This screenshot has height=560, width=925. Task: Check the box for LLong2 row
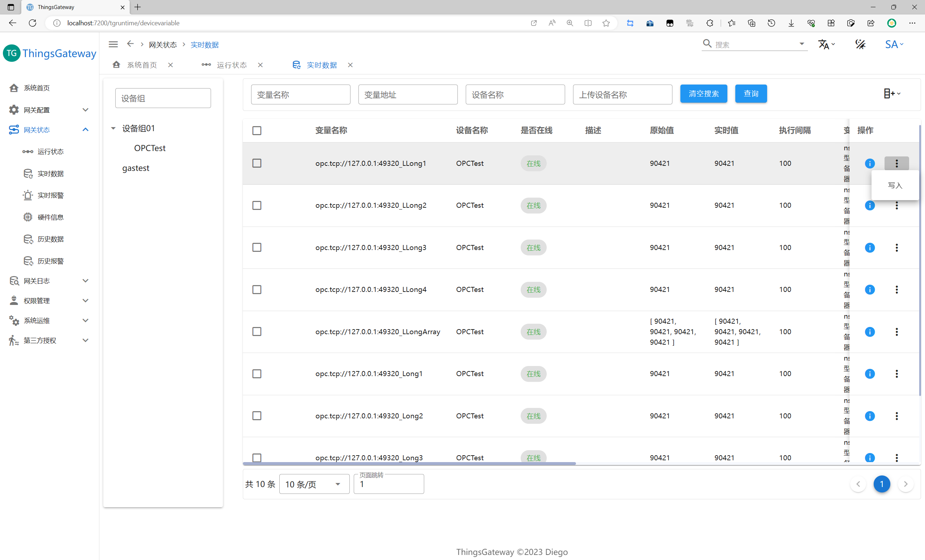coord(257,206)
